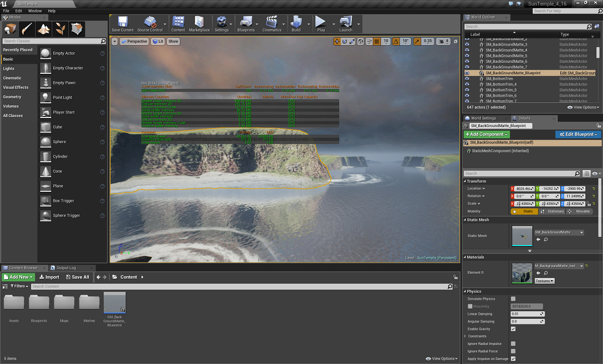Hide SM_BottomTrim using its eye icon
The width and height of the screenshot is (603, 364).
point(467,79)
